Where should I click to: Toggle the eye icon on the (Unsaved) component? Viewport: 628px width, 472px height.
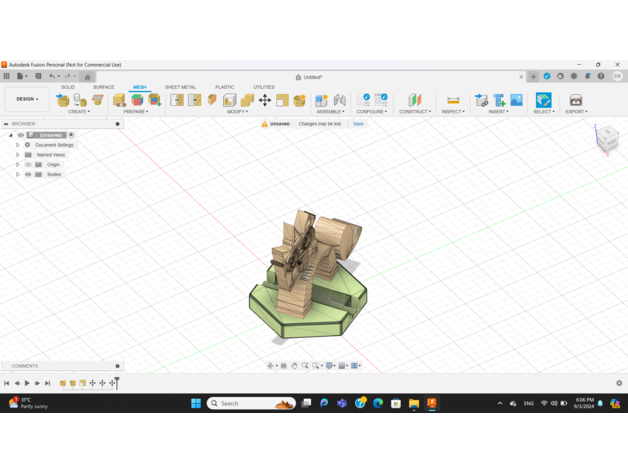(x=21, y=135)
